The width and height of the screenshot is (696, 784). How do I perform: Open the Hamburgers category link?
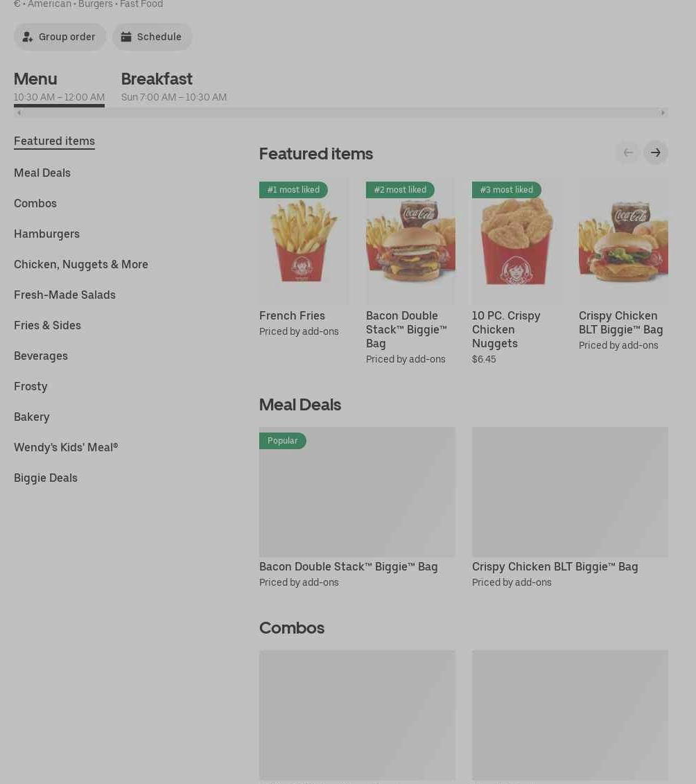[46, 234]
